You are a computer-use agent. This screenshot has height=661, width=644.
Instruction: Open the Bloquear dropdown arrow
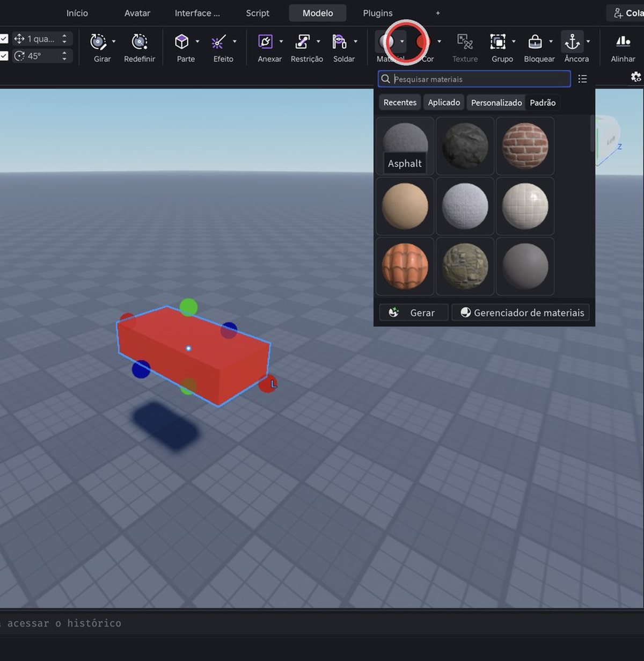(551, 41)
